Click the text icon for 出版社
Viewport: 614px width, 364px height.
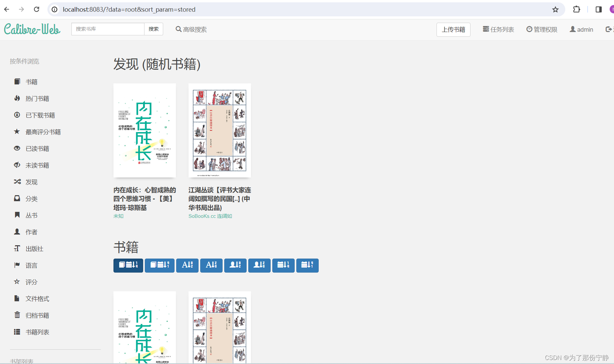17,248
